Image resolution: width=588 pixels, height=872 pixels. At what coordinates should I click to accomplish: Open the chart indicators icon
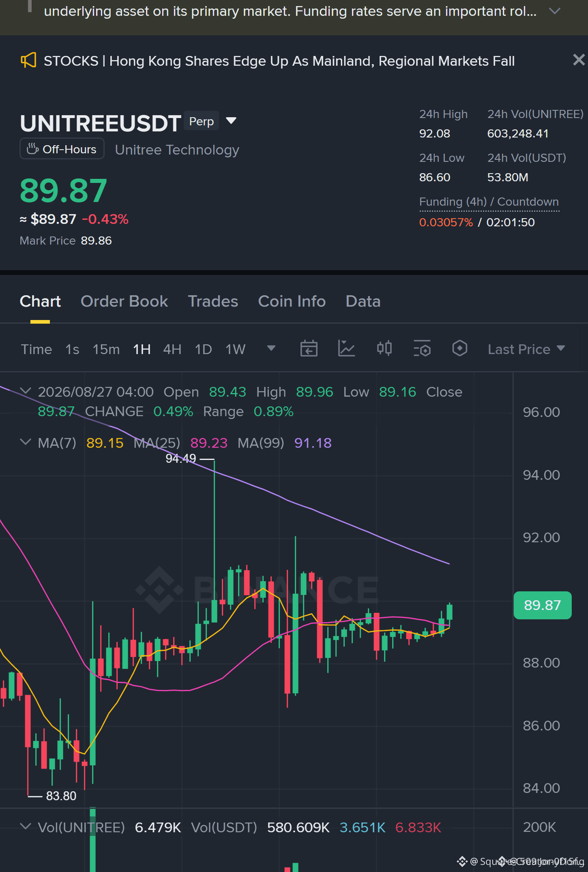pos(347,348)
